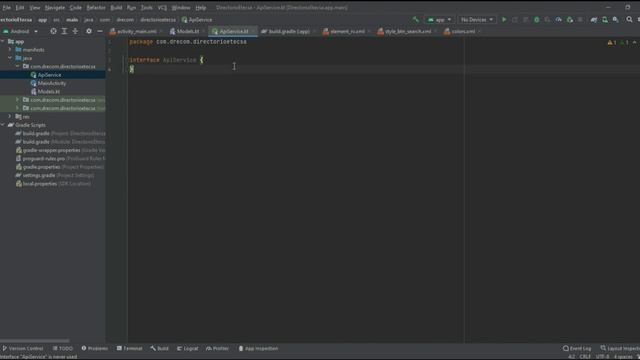Image resolution: width=640 pixels, height=360 pixels.
Task: Select proguard-rules.pro file
Action: (x=44, y=158)
